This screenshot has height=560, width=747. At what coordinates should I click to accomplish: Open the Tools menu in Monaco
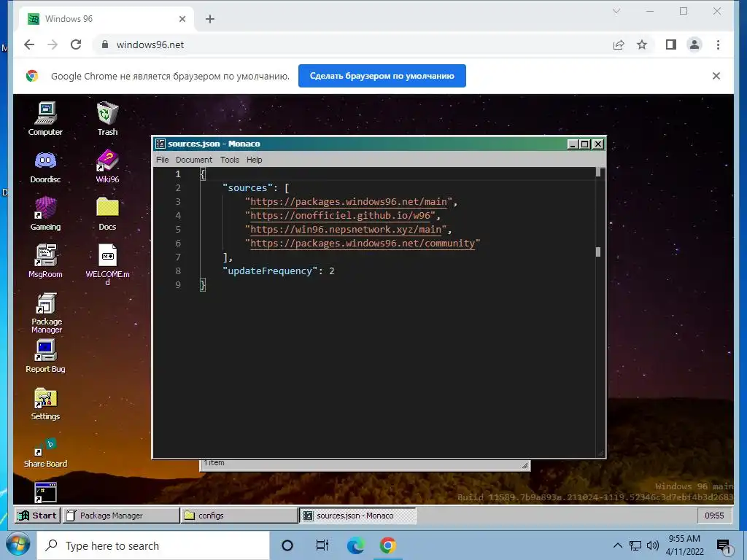point(230,160)
